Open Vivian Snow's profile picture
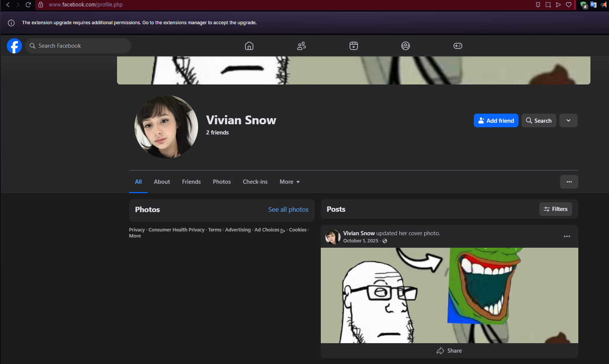The image size is (609, 364). pos(166,127)
